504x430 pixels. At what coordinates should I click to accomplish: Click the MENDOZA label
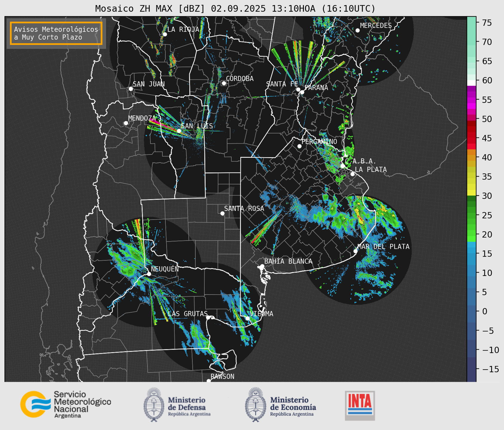[x=142, y=118]
